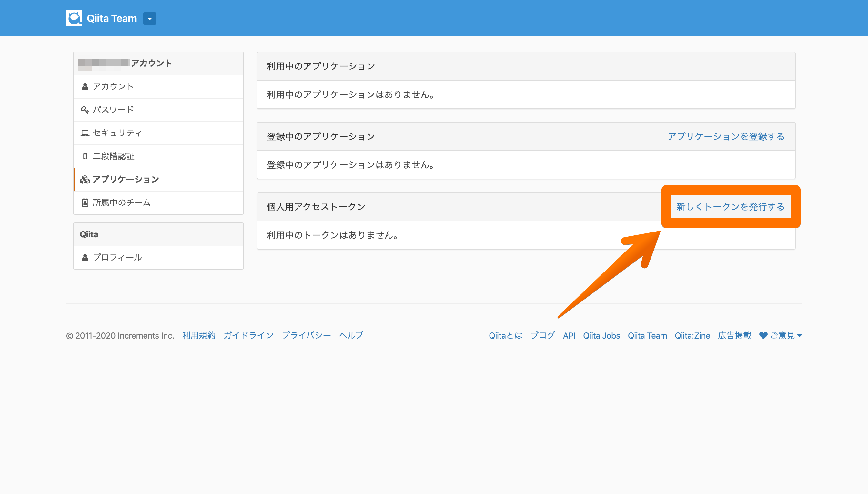Click the badge icon beside 所属中のチーム
Viewport: 868px width, 494px height.
point(85,203)
